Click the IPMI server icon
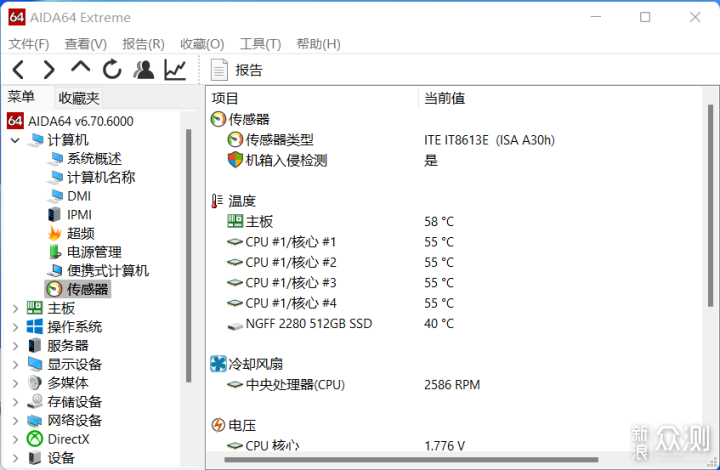 click(54, 214)
